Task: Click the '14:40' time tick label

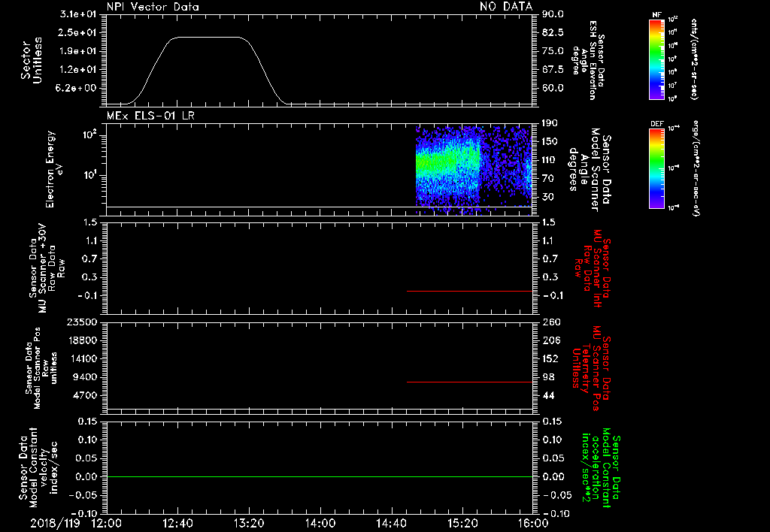Action: [391, 523]
